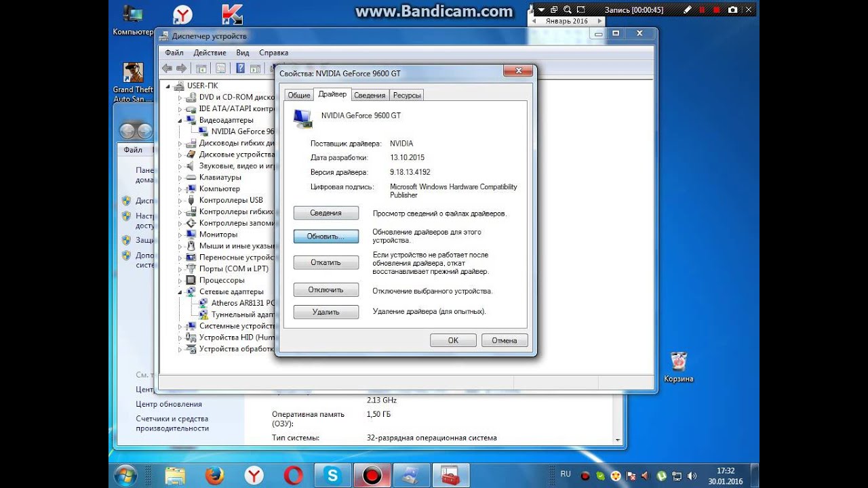The height and width of the screenshot is (488, 868).
Task: Click the Обновить... button
Action: 326,237
